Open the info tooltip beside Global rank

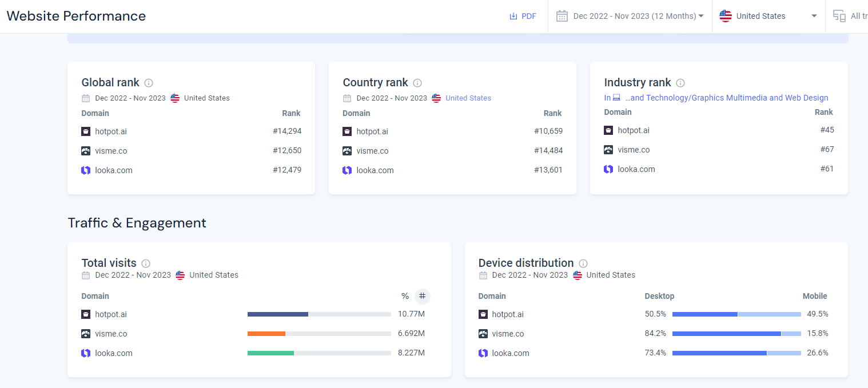tap(148, 83)
